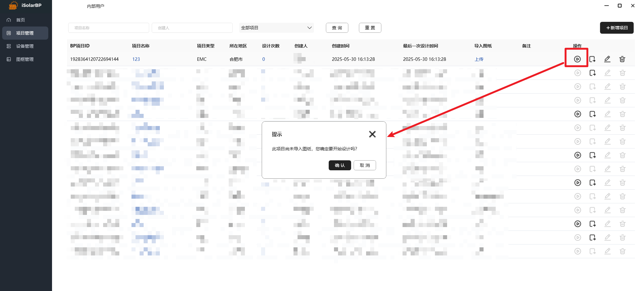This screenshot has width=644, height=291.
Task: Click the 重置 reset button
Action: [370, 28]
